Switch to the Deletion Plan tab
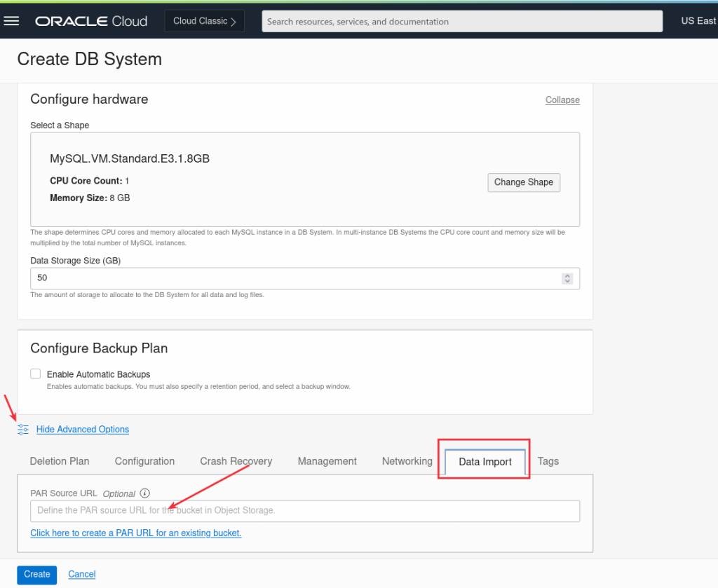Viewport: 718px width, 588px height. (x=60, y=461)
